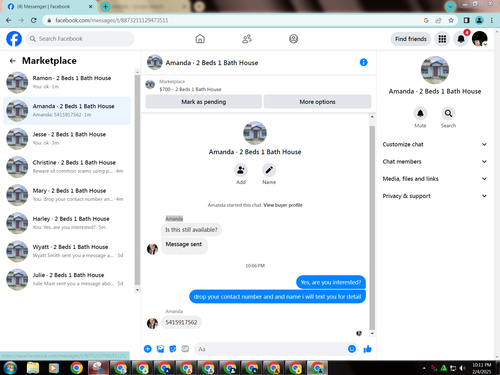This screenshot has width=500, height=375.
Task: Open the account profile picture menu
Action: pos(480,39)
